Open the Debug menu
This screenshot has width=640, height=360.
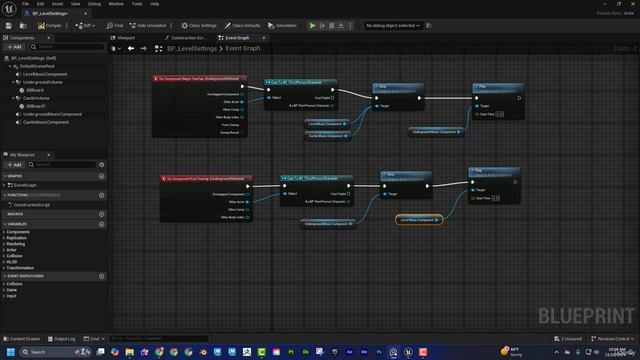click(94, 4)
